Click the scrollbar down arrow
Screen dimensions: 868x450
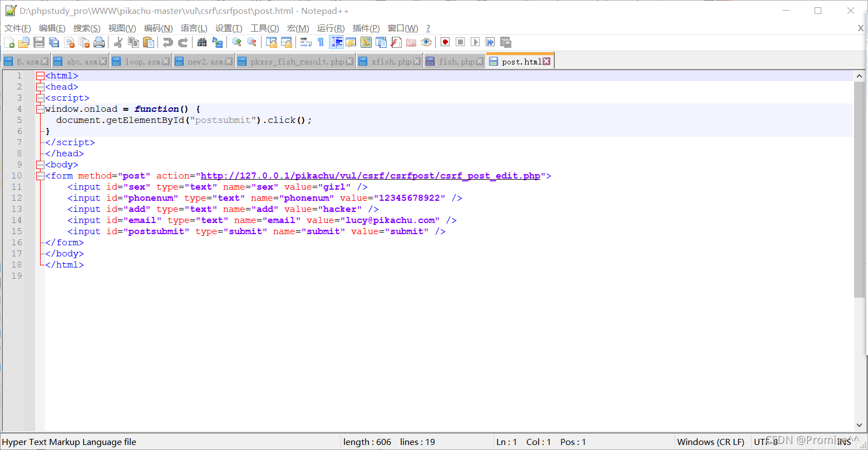point(859,426)
